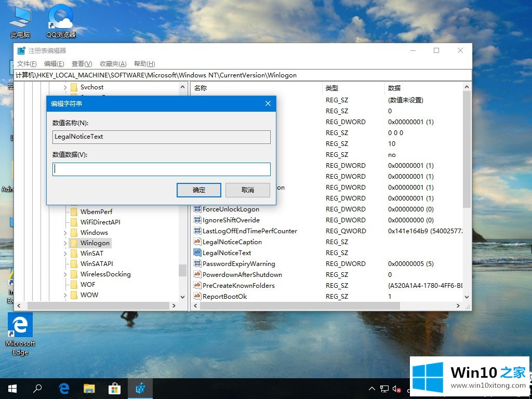Screen dimensions: 532x399
Task: Click the WOW folder icon
Action: [74, 295]
